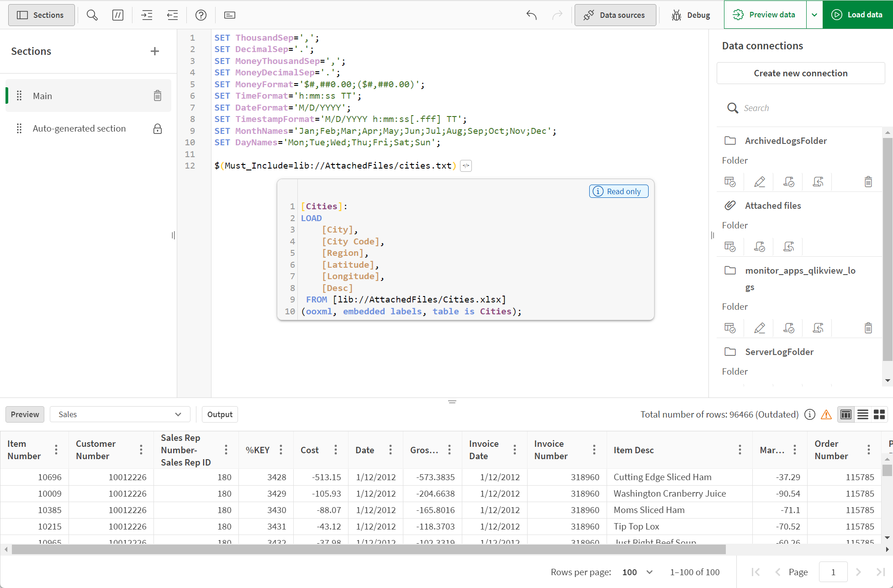893x588 pixels.
Task: Click the redo arrow icon
Action: pos(557,15)
